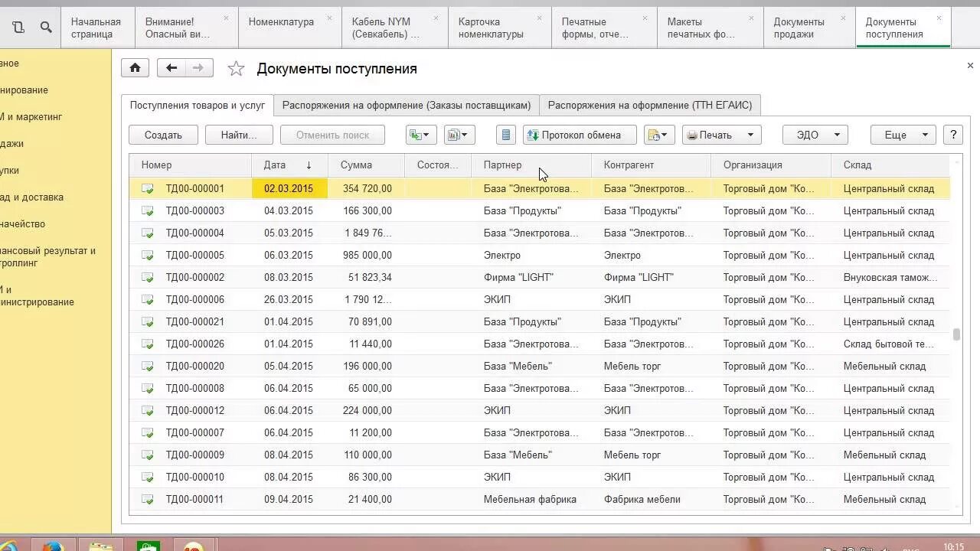Click the list settings document icon
This screenshot has width=980, height=551.
(505, 135)
